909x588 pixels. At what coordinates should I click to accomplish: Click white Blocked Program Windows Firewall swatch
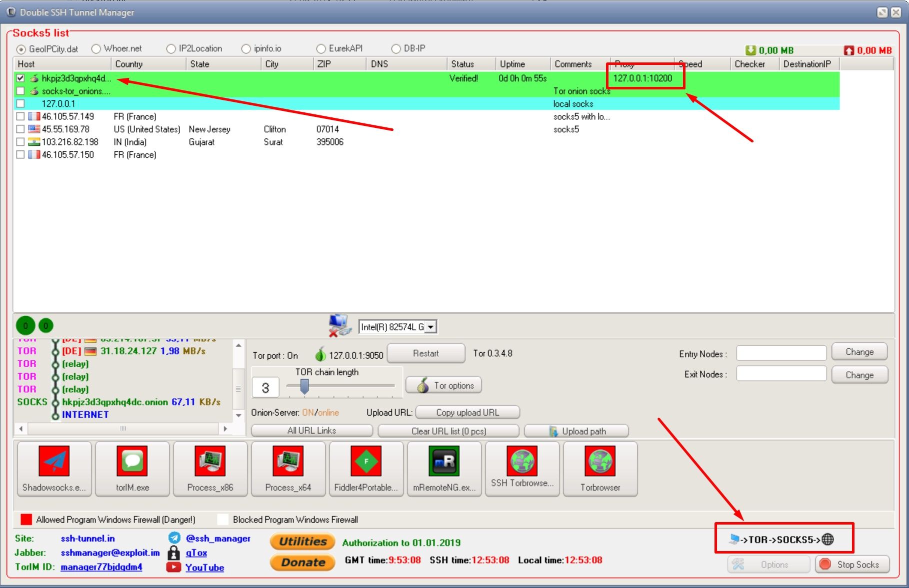[223, 520]
